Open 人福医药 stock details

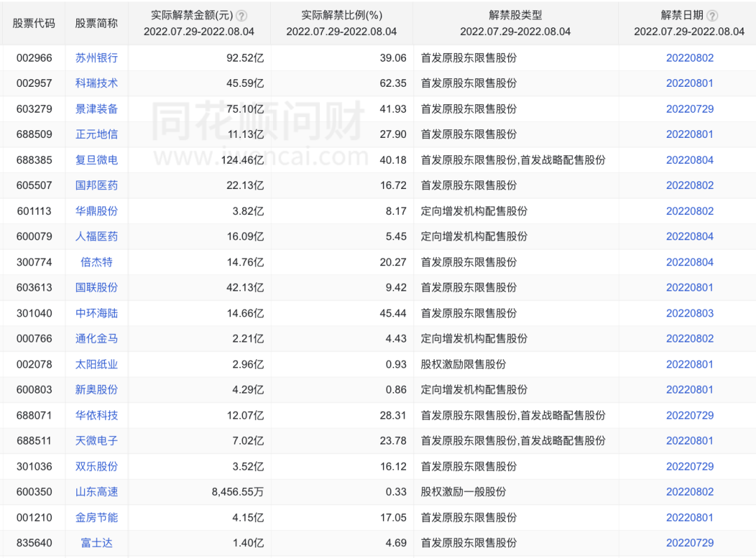pos(97,237)
